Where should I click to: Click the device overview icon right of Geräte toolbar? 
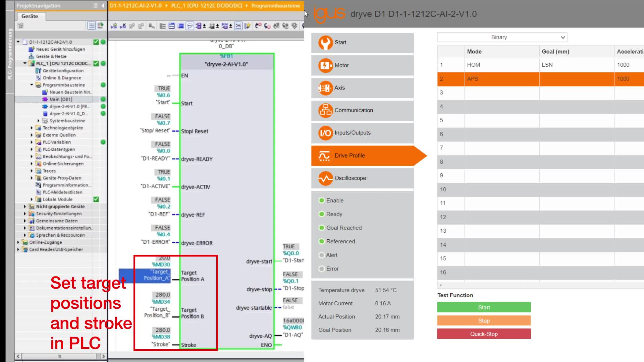[x=100, y=26]
